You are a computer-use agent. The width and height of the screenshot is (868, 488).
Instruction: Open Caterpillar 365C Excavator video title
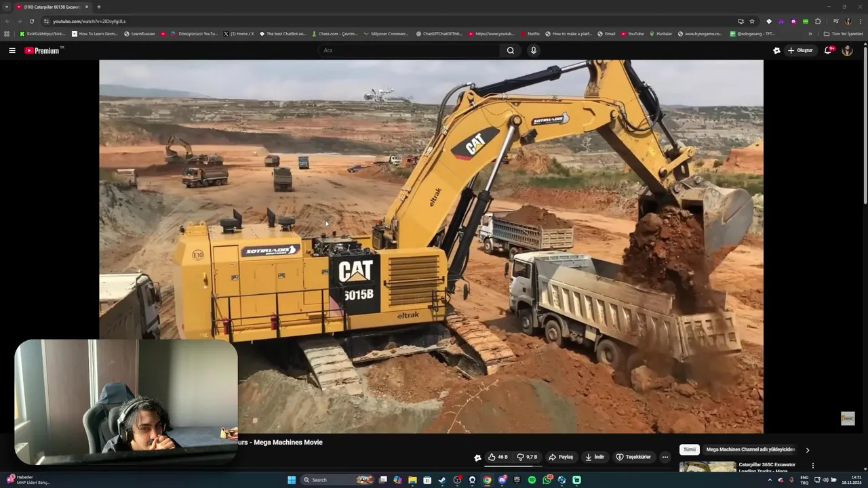pyautogui.click(x=767, y=467)
